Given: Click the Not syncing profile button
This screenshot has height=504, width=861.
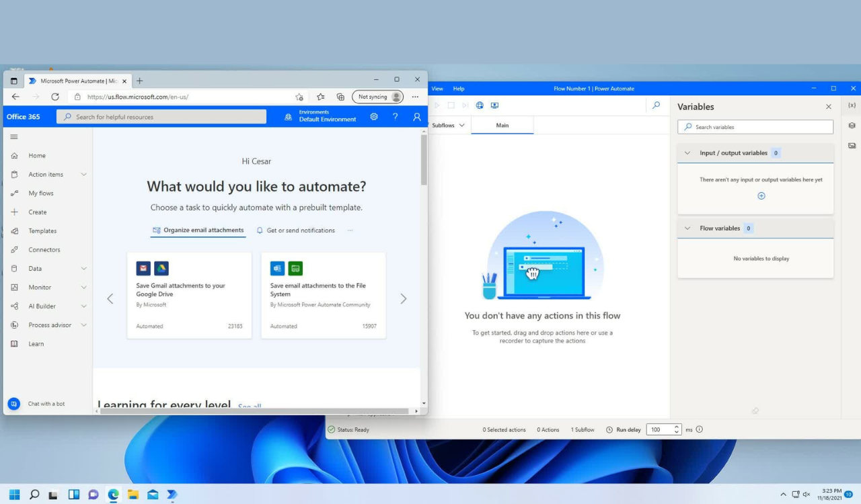Looking at the screenshot, I should click(x=377, y=97).
